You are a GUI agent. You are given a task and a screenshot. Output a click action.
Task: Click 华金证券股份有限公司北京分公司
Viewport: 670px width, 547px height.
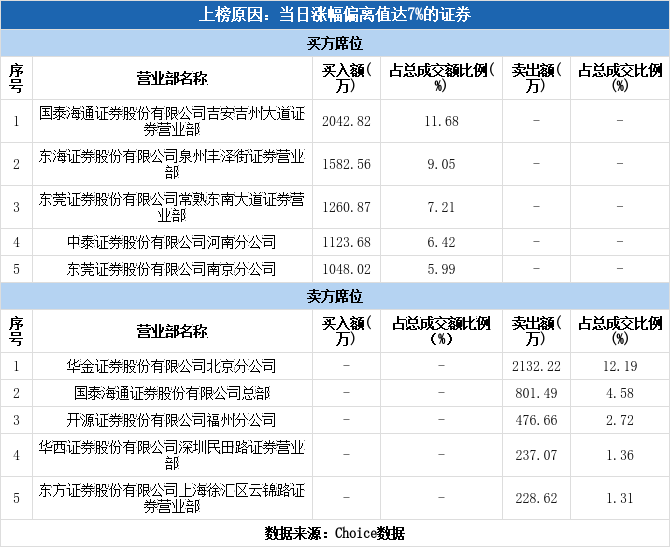pos(171,366)
